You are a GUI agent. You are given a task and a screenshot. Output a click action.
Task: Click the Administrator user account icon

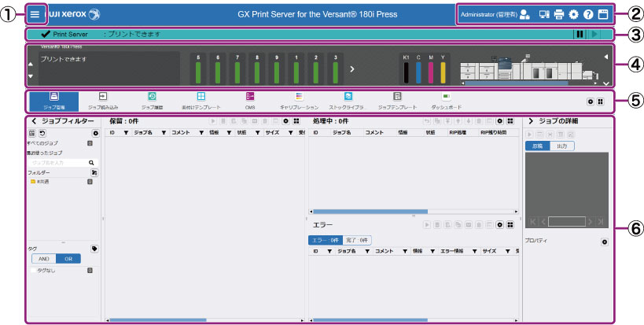click(524, 14)
